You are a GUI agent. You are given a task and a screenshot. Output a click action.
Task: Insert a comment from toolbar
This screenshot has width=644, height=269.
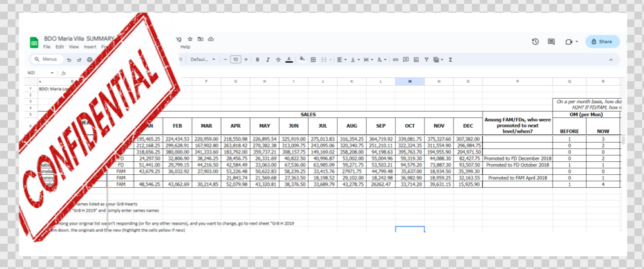pyautogui.click(x=405, y=59)
